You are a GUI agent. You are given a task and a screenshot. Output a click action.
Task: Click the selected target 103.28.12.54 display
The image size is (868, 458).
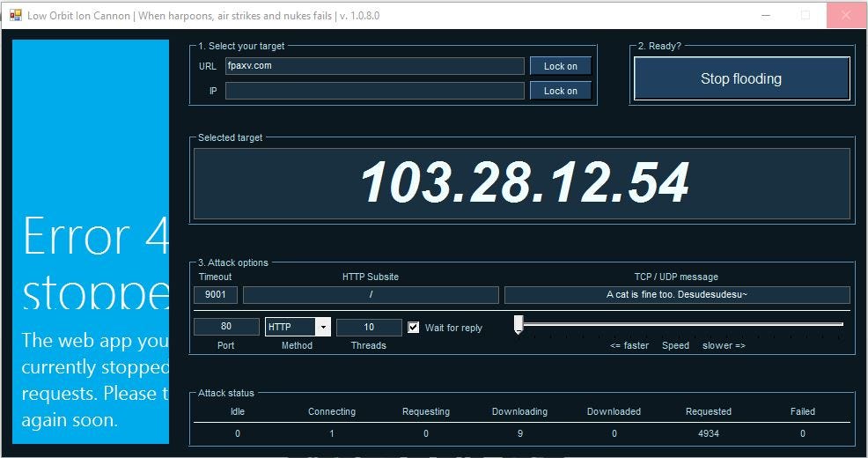(522, 183)
